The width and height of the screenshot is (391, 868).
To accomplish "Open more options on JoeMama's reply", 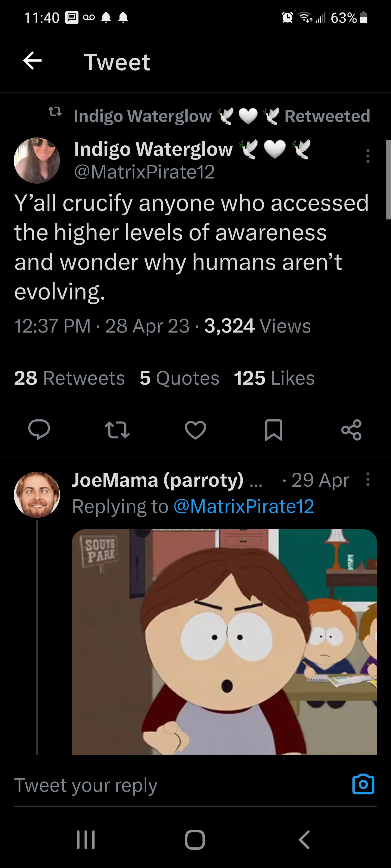I will tap(368, 479).
